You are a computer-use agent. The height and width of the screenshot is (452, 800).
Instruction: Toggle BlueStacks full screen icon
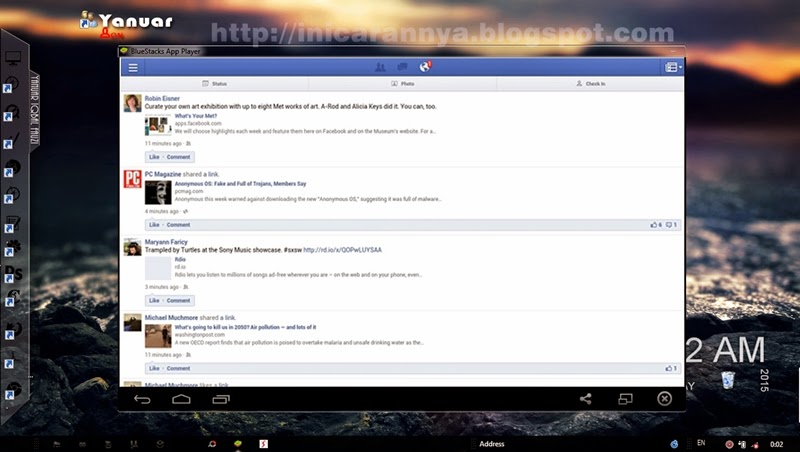coord(626,399)
